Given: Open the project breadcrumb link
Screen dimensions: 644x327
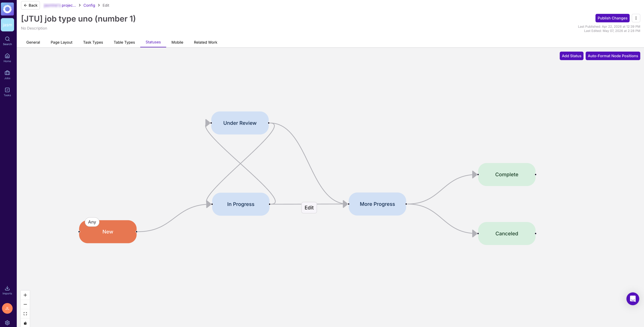Looking at the screenshot, I should coord(60,5).
